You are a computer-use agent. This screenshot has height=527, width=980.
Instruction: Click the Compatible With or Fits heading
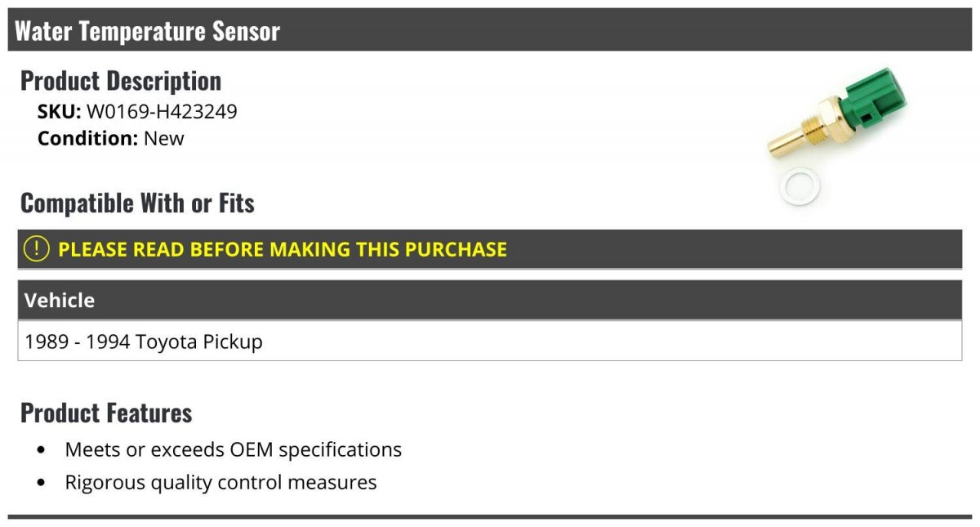pos(137,203)
